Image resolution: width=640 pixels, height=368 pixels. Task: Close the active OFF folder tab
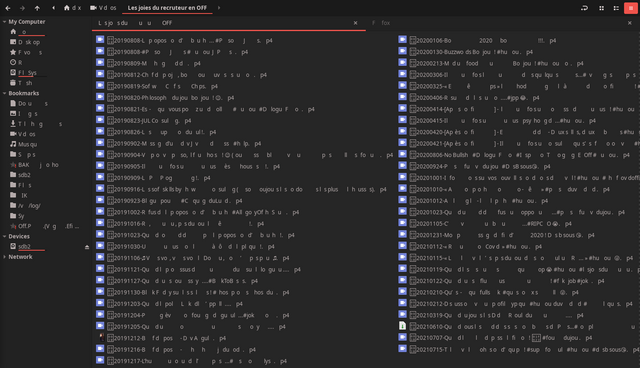[356, 23]
